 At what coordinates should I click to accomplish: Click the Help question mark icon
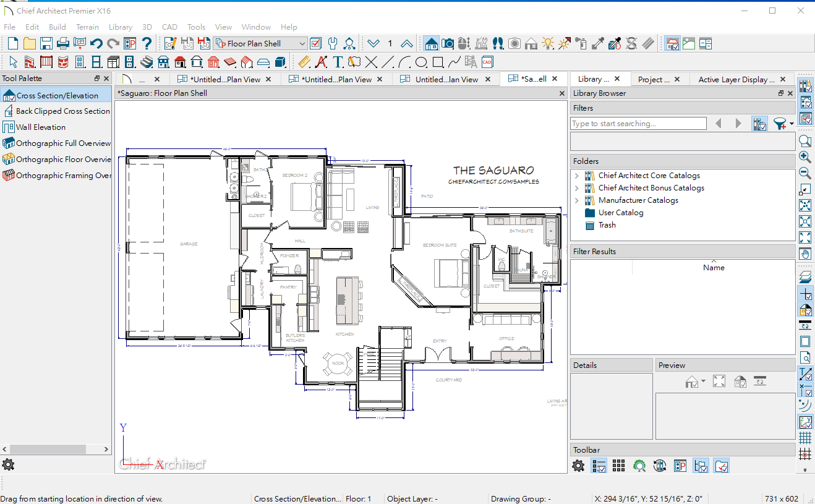click(147, 43)
